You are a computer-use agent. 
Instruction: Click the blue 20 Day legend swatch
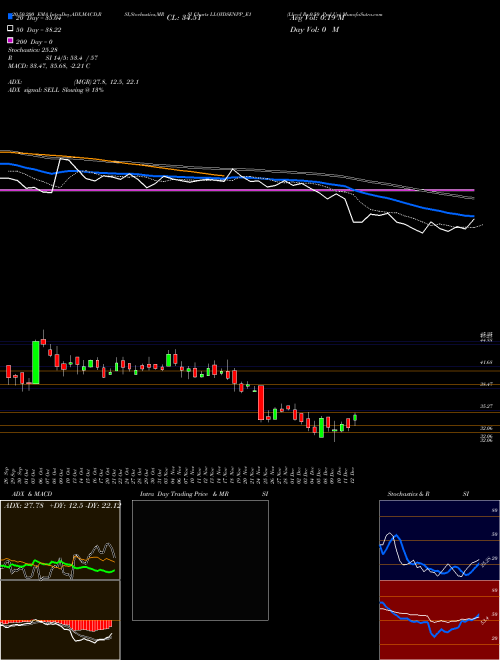pos(10,17)
